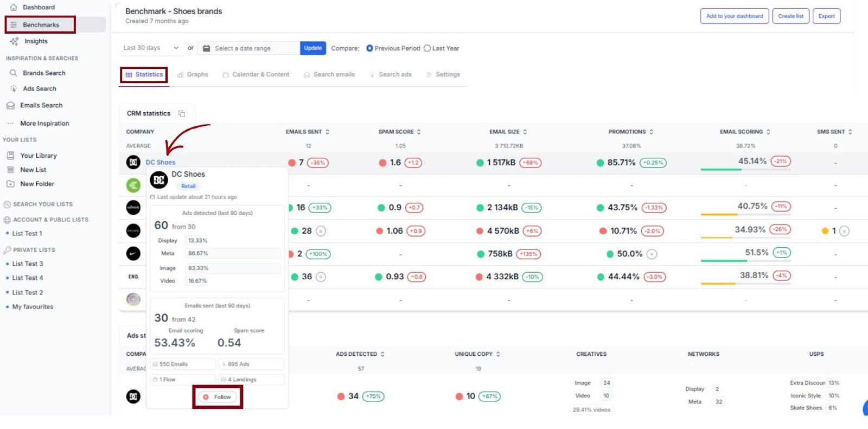
Task: Click the Insights sparkle icon
Action: pos(14,41)
